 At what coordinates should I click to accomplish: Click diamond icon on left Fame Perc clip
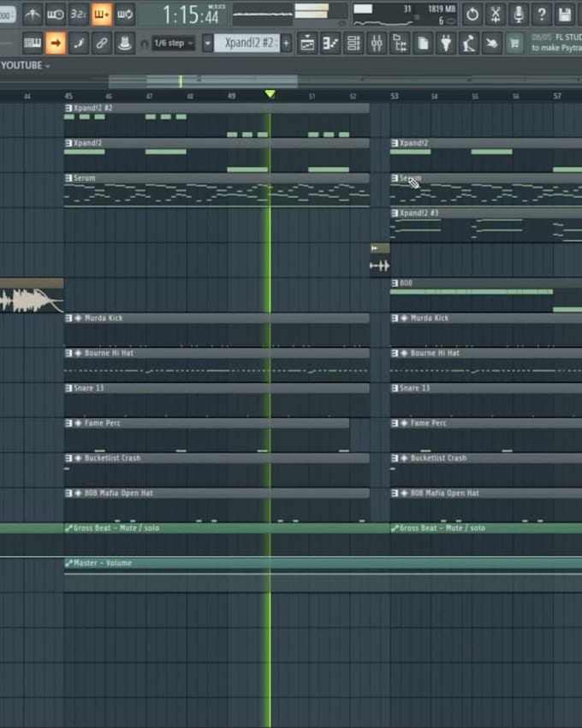coord(78,423)
